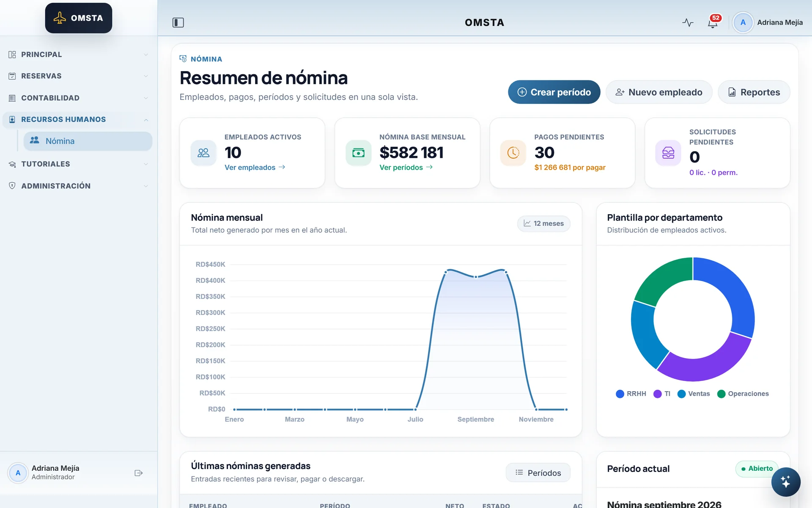
Task: Click the Adriana Mejía avatar in header
Action: tap(743, 22)
